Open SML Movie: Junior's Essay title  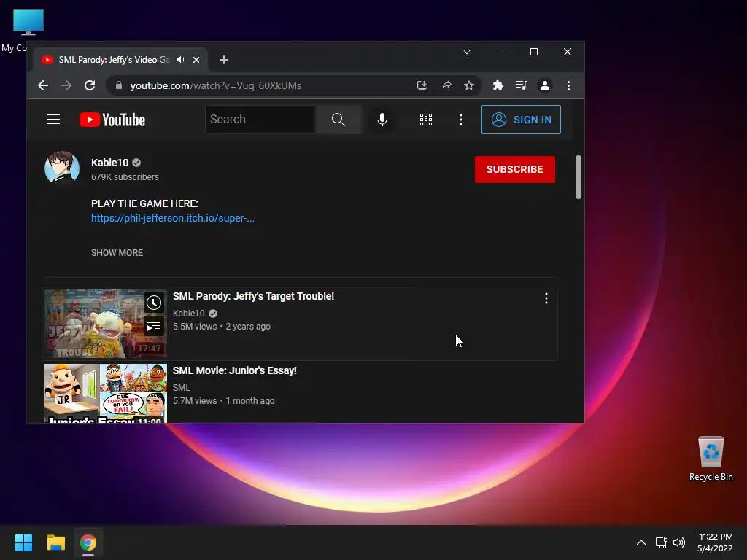coord(234,370)
